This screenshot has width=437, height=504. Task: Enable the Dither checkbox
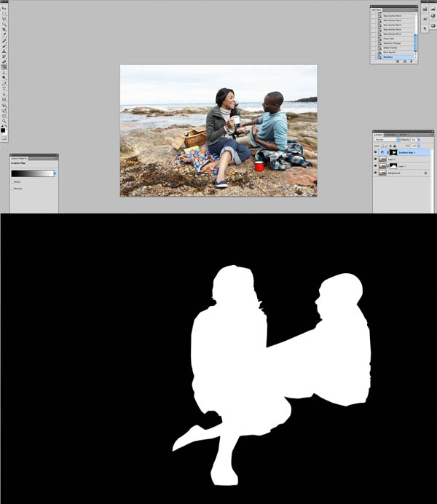(12, 182)
